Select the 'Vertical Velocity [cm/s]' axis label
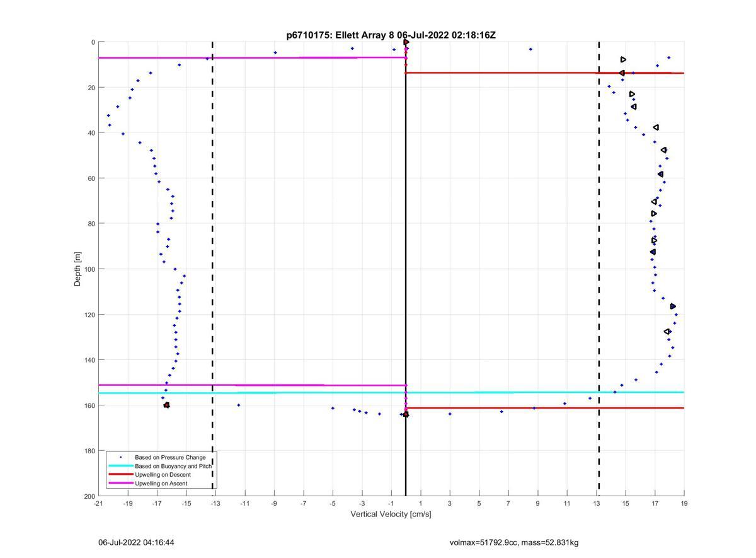The width and height of the screenshot is (756, 558). pyautogui.click(x=391, y=514)
